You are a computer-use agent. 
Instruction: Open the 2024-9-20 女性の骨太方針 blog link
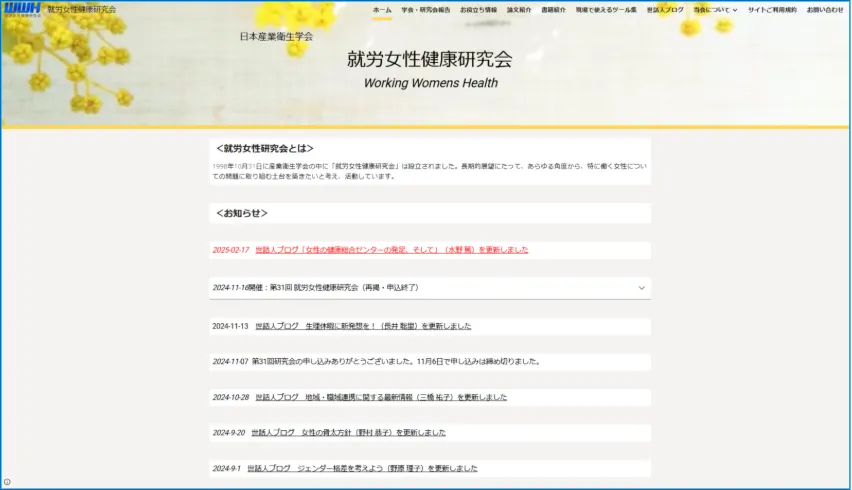pyautogui.click(x=348, y=432)
